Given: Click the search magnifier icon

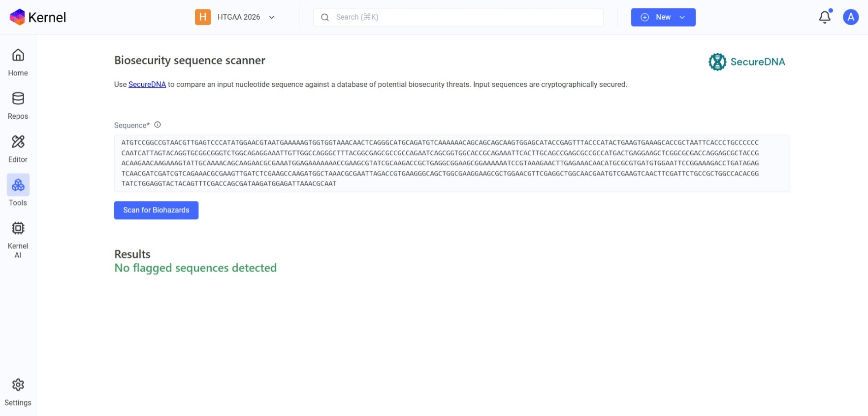Looking at the screenshot, I should point(325,17).
